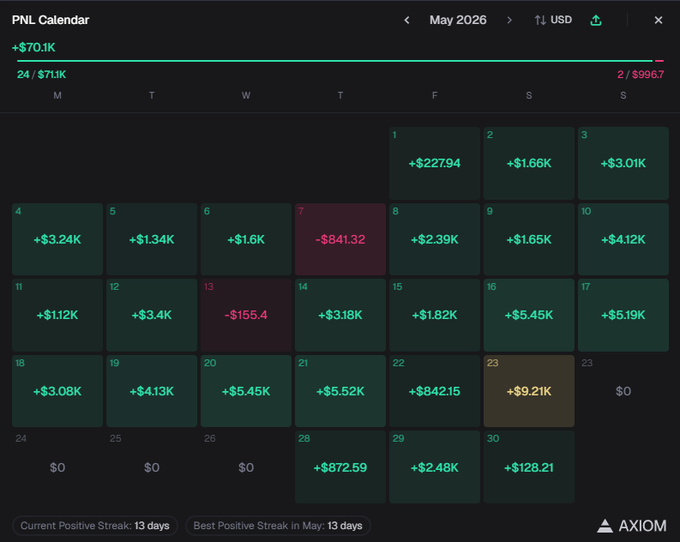Click Best Positive Streak in May badge
This screenshot has width=680, height=542.
(x=278, y=526)
